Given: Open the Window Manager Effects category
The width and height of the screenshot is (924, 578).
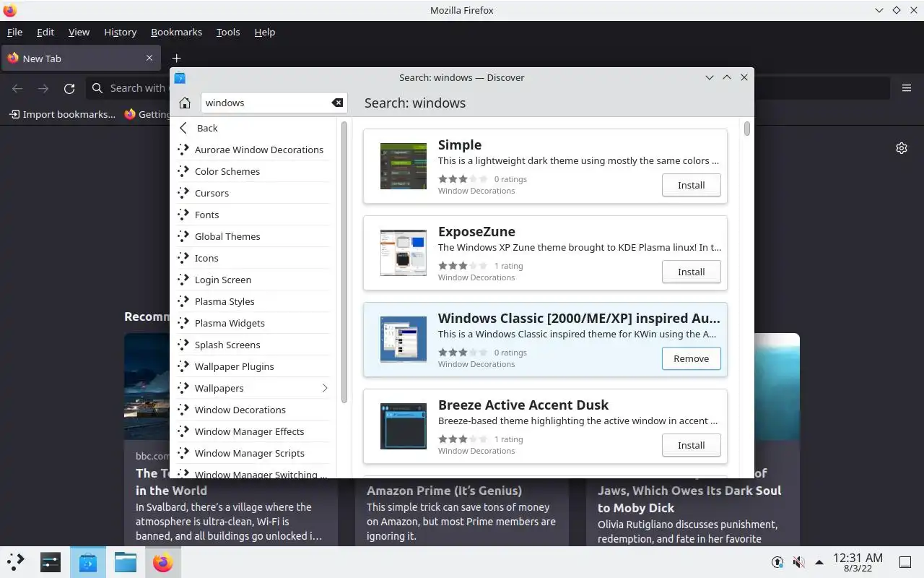Looking at the screenshot, I should (253, 431).
